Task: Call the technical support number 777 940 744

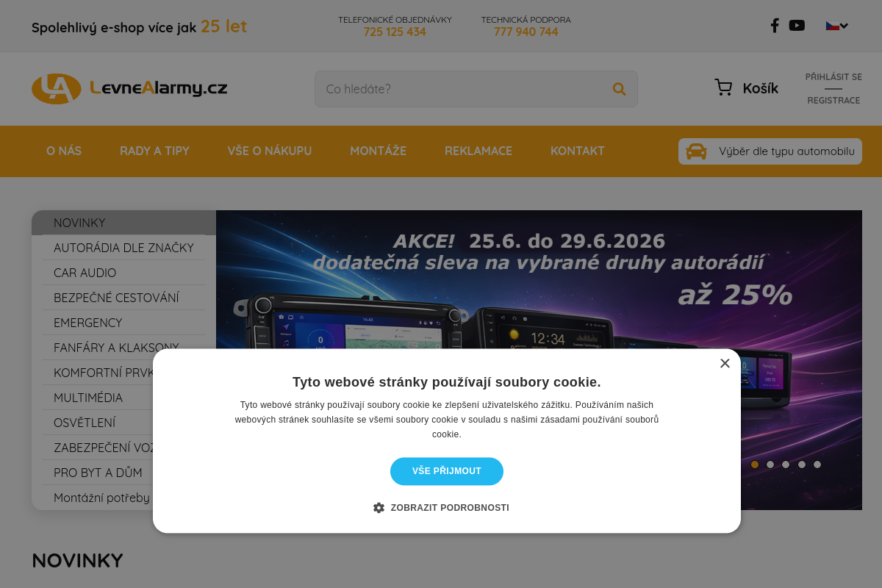Action: coord(526,32)
